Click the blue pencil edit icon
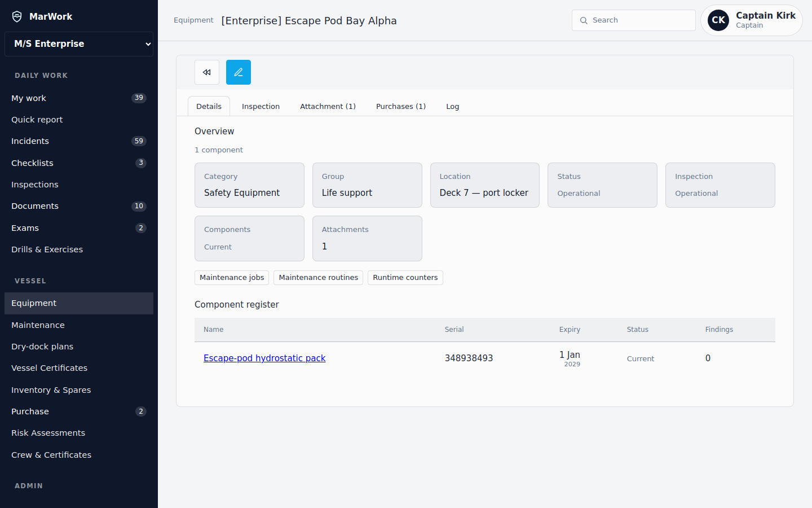The width and height of the screenshot is (812, 508). 239,72
